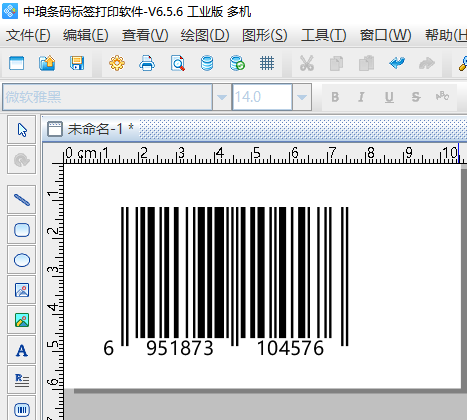467x420 pixels.
Task: Open the 文件(F) menu
Action: tap(28, 35)
